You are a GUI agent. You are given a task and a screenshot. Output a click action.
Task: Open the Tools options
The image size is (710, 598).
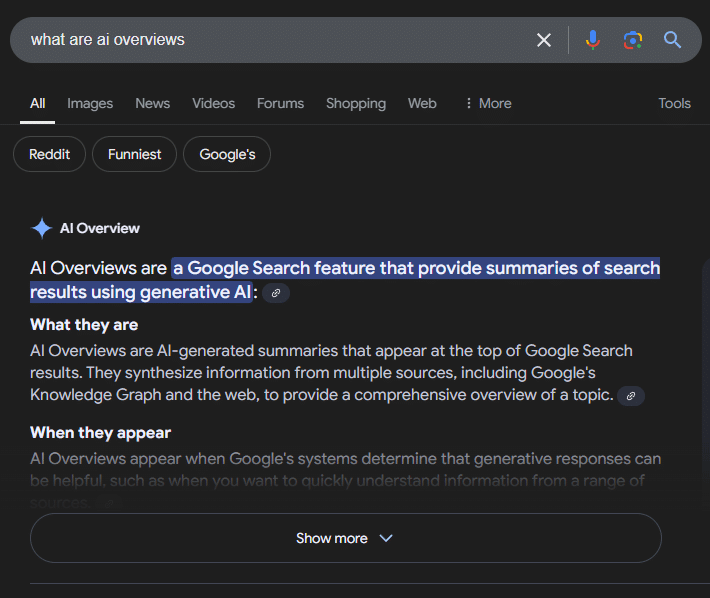pos(674,103)
